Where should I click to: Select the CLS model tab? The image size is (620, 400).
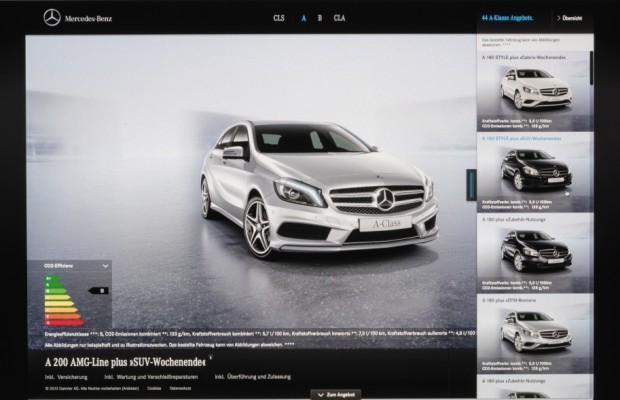tap(279, 18)
